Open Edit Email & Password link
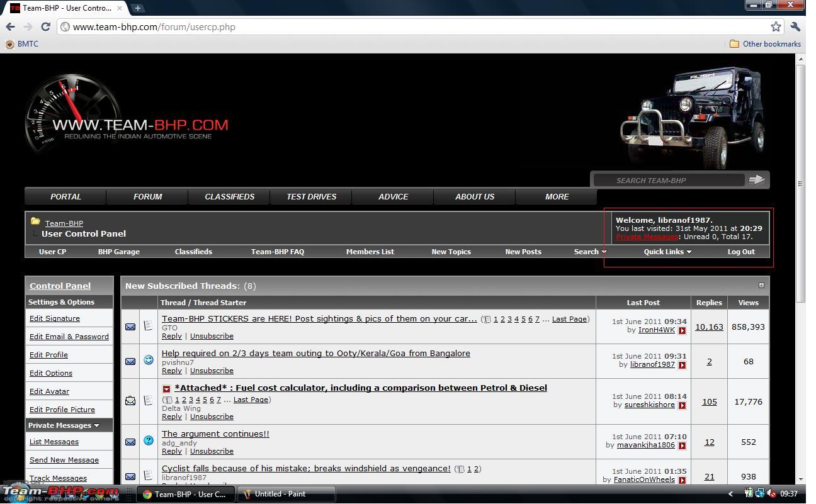The height and width of the screenshot is (504, 816). click(69, 337)
